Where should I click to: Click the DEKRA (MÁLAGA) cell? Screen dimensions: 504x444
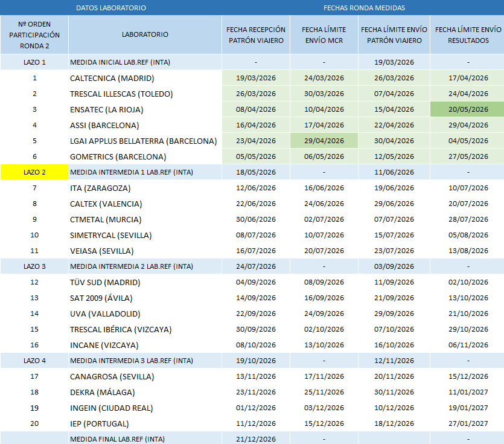145,392
